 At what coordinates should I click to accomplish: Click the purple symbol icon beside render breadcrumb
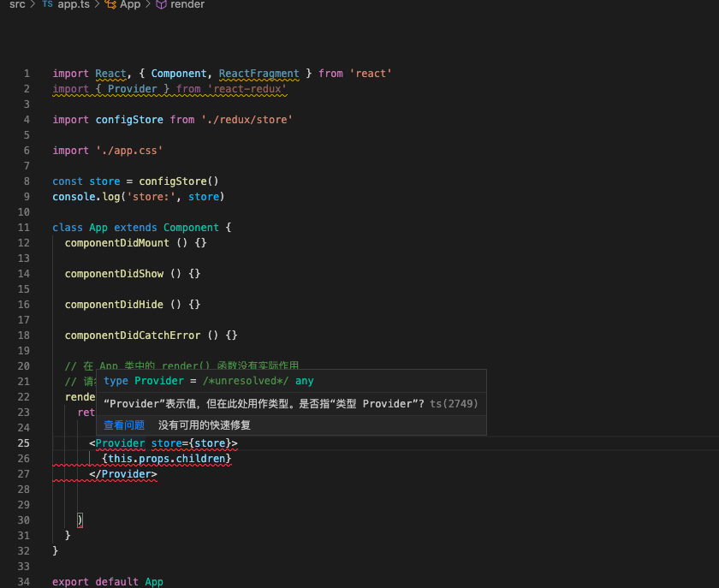click(x=160, y=5)
